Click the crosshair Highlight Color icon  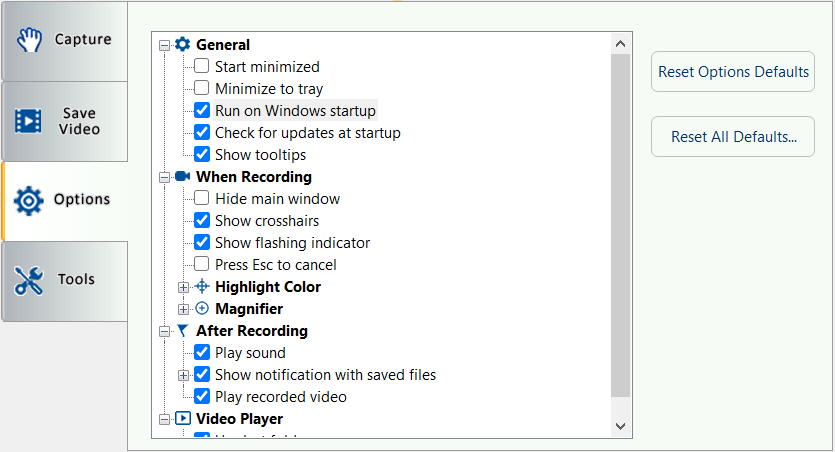(201, 287)
